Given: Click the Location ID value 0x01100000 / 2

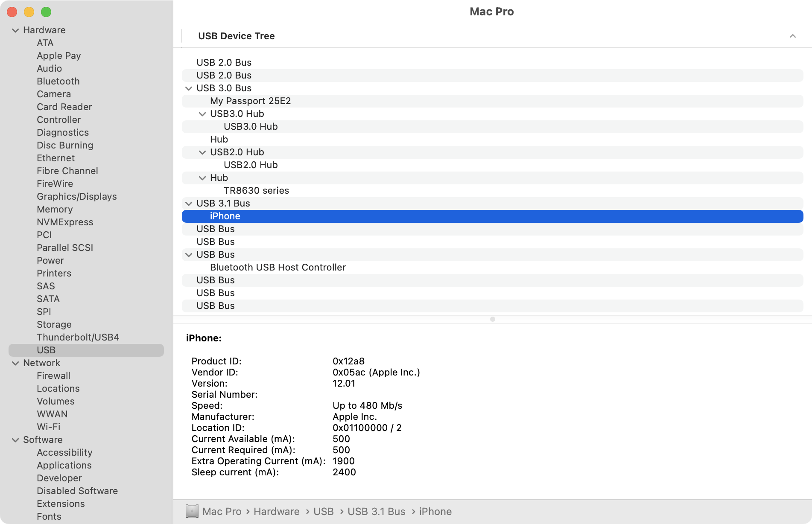Looking at the screenshot, I should point(367,428).
